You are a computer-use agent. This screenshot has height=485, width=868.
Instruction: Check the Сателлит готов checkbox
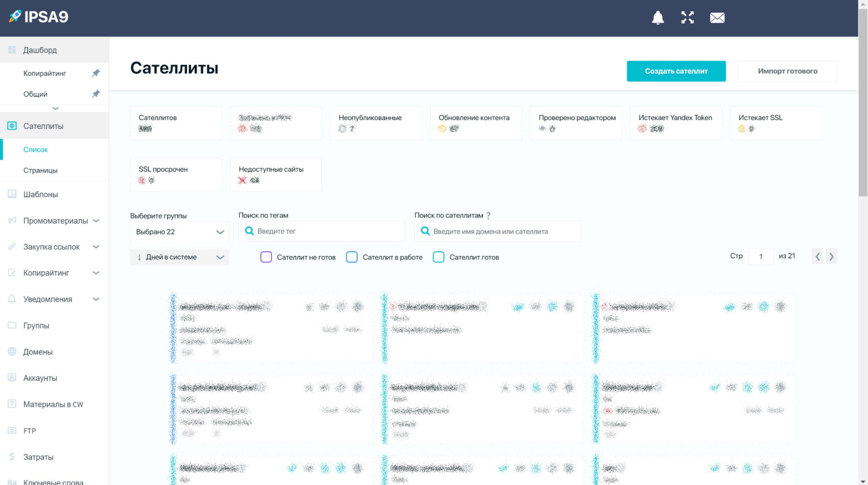coord(438,257)
